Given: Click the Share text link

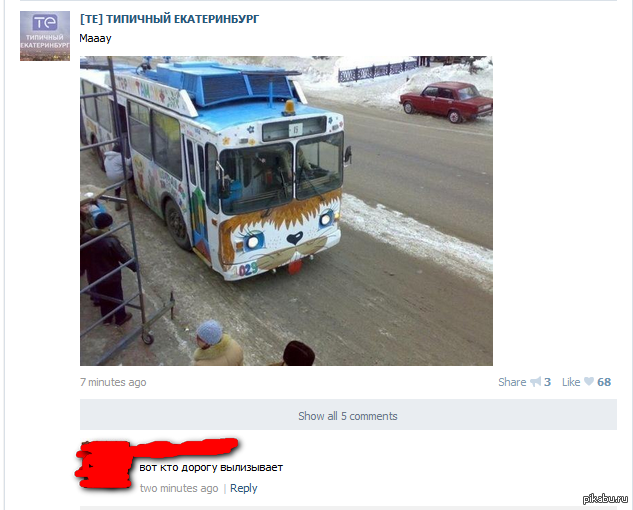Looking at the screenshot, I should coord(512,382).
